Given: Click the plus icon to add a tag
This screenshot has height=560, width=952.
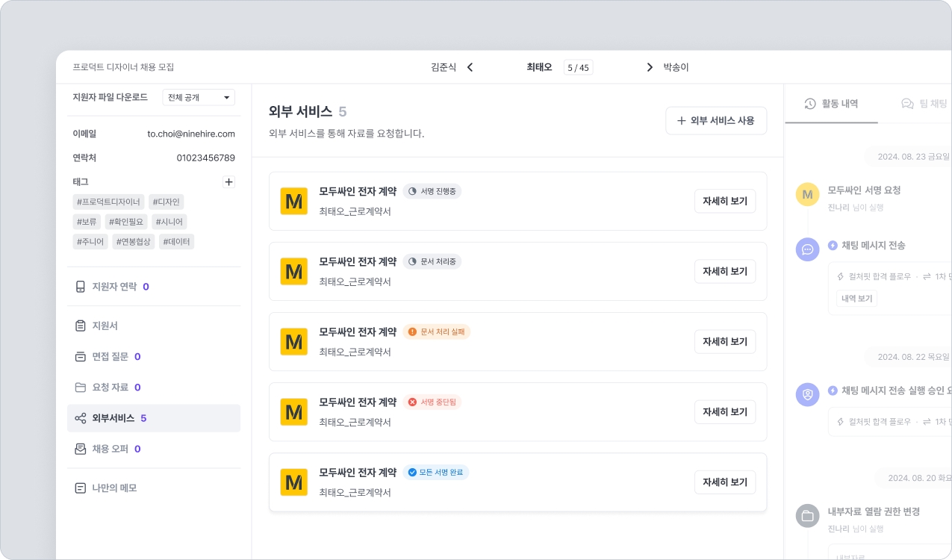Looking at the screenshot, I should (229, 182).
